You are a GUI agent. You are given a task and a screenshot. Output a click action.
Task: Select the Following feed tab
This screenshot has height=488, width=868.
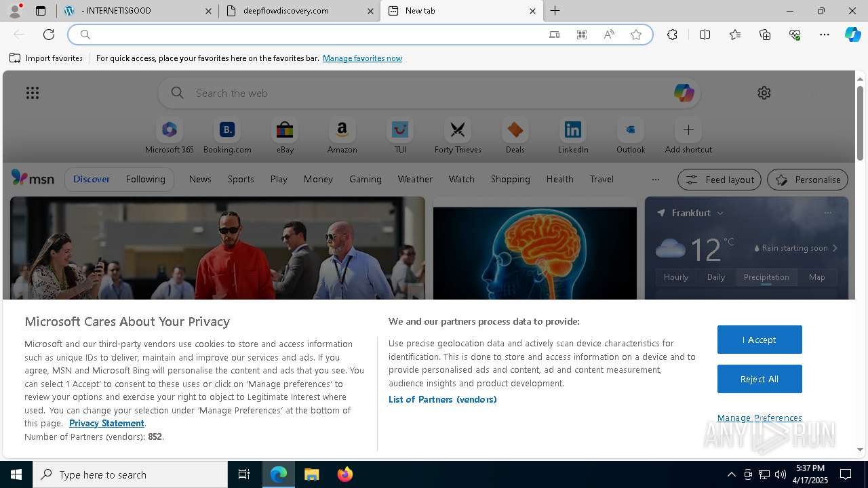[145, 179]
